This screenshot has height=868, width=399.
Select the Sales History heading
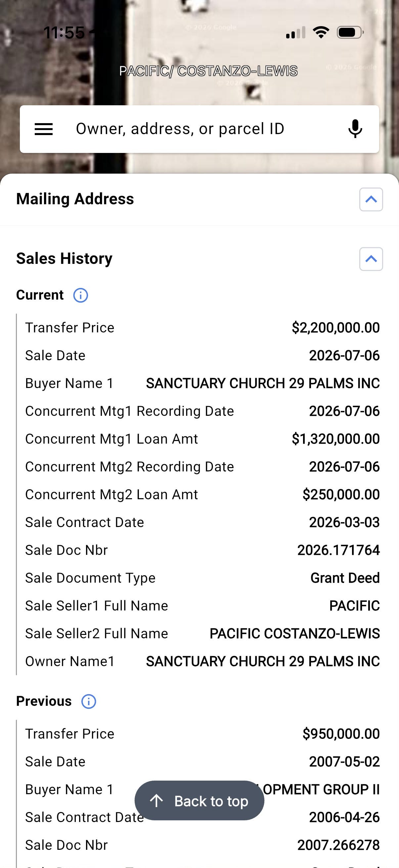click(64, 259)
